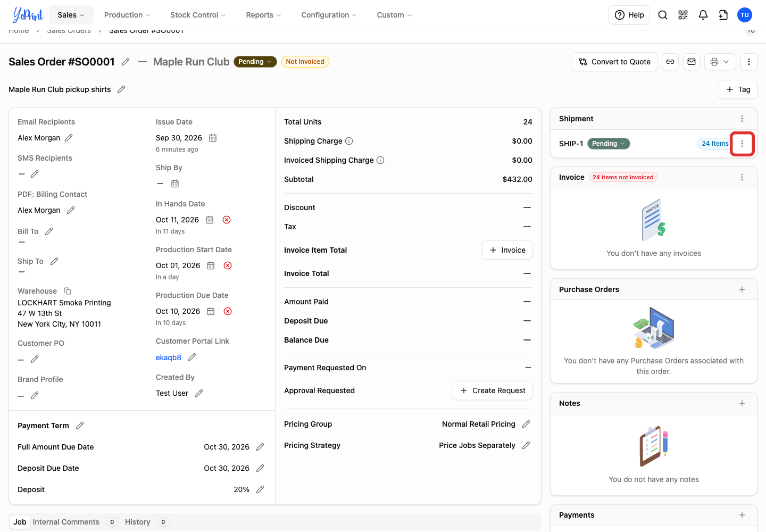The width and height of the screenshot is (766, 532).
Task: Add a Tag to the order
Action: tap(738, 89)
